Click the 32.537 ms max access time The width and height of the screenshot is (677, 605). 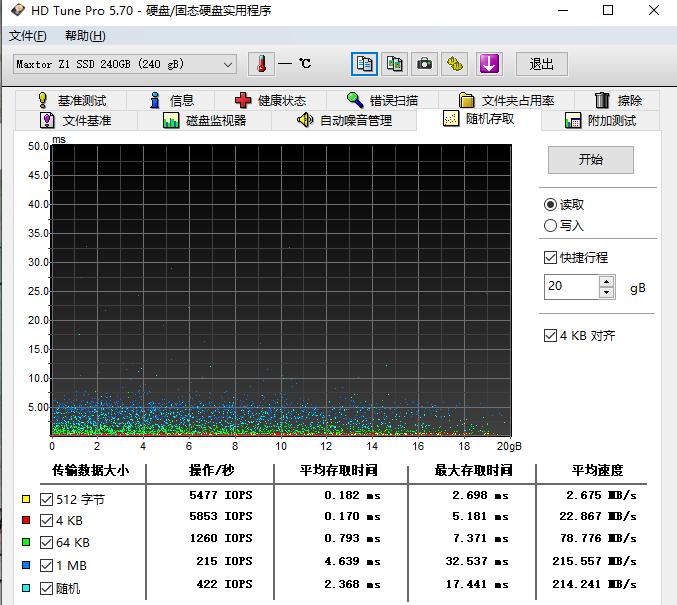coord(477,561)
